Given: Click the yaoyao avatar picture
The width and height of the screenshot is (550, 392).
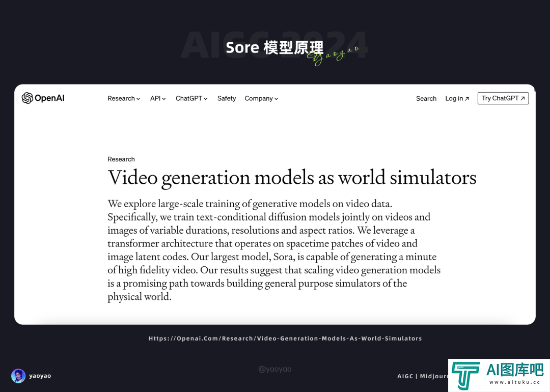Looking at the screenshot, I should pos(18,376).
